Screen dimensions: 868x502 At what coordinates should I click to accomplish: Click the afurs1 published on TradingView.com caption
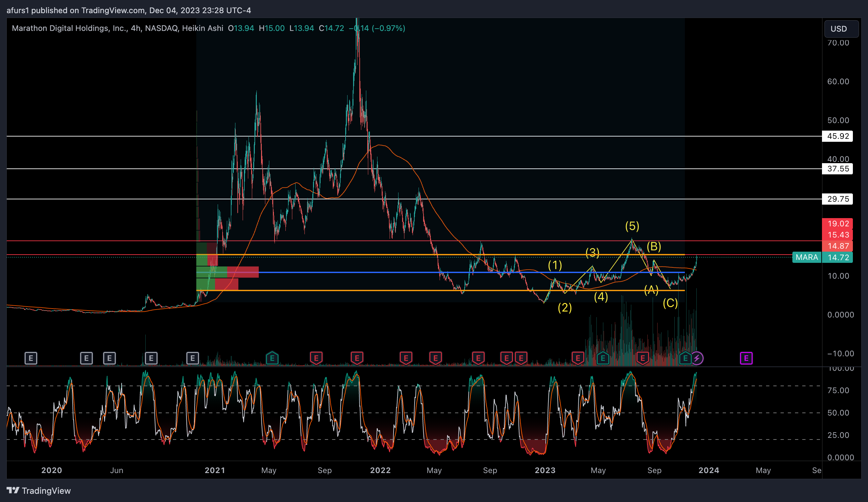click(129, 10)
